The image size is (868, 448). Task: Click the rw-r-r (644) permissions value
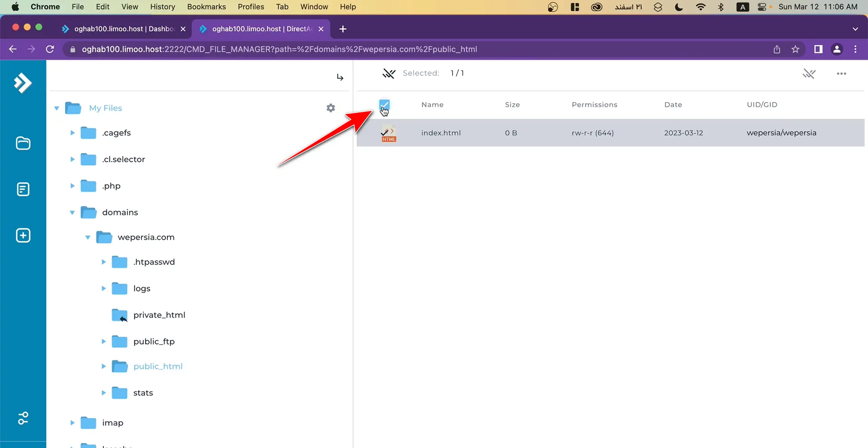(593, 133)
